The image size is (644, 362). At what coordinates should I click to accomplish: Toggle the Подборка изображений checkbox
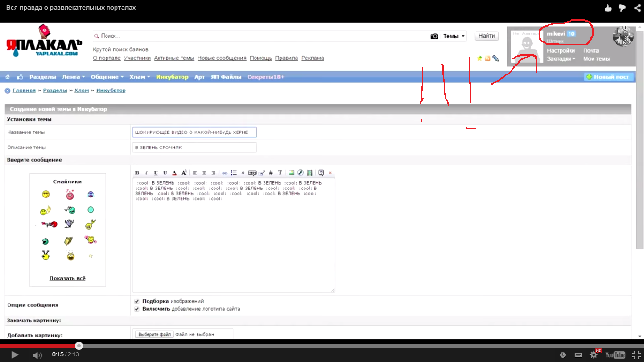(137, 301)
